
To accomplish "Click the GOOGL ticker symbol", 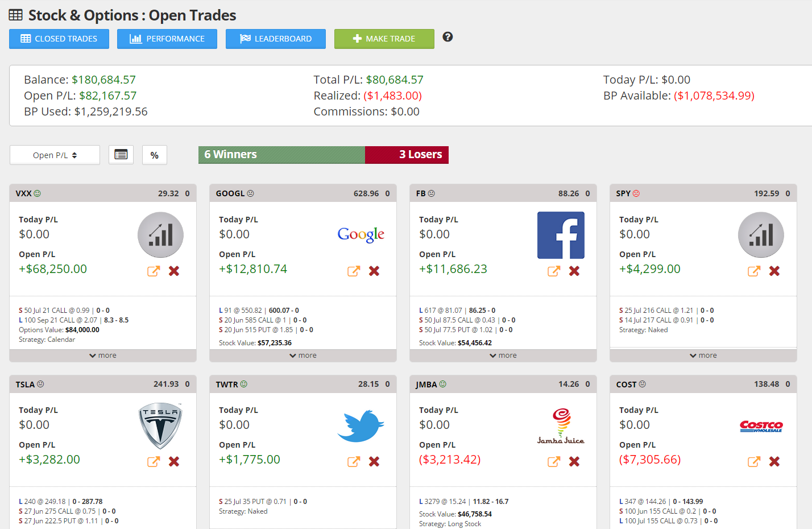I will pyautogui.click(x=230, y=193).
